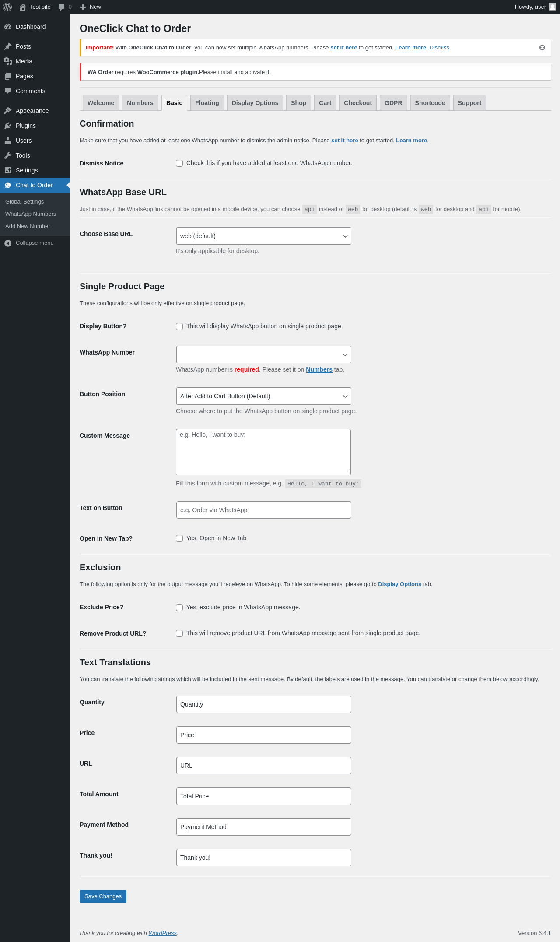
Task: Open the Plugins plug icon
Action: (8, 126)
